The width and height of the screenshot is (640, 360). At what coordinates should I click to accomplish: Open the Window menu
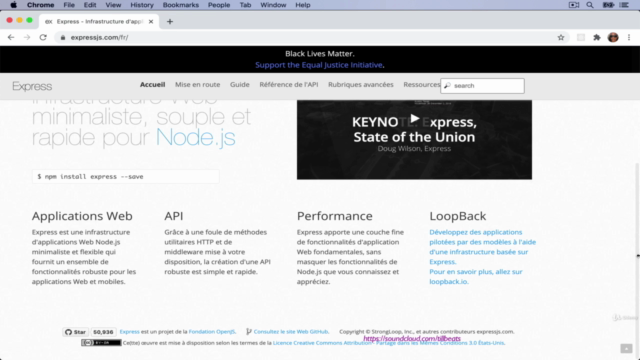click(x=273, y=5)
